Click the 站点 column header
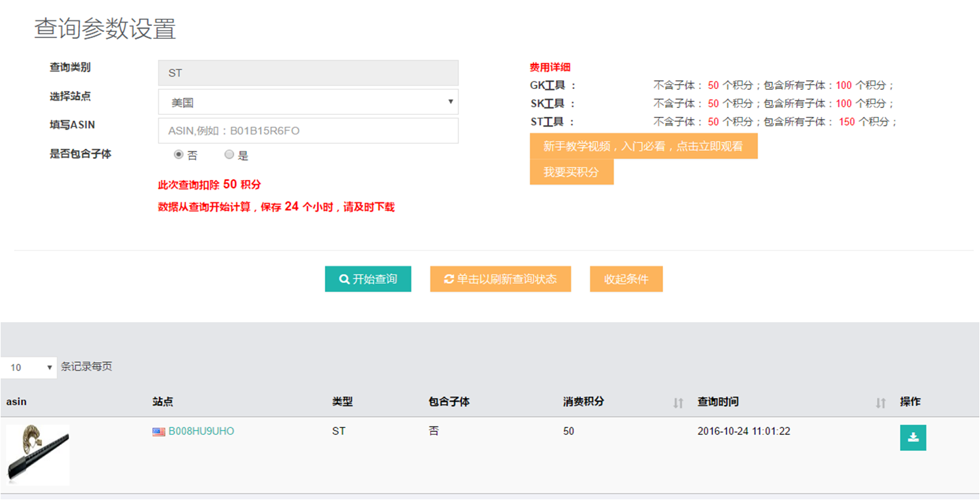 click(163, 401)
